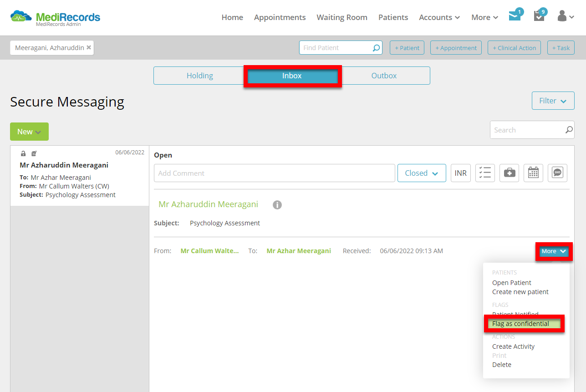Open the user profile icon menu
The image size is (586, 392).
click(x=566, y=16)
